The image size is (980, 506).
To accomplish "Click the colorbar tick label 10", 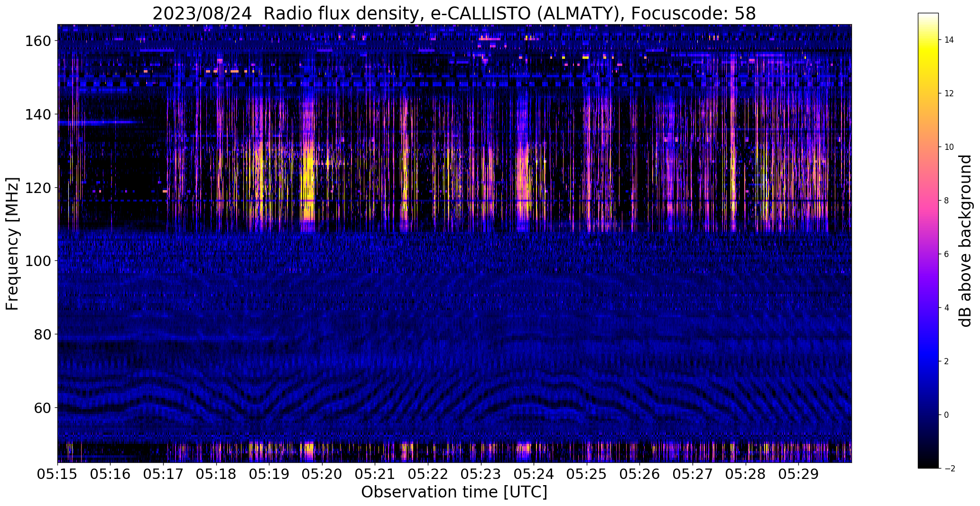I will [949, 147].
